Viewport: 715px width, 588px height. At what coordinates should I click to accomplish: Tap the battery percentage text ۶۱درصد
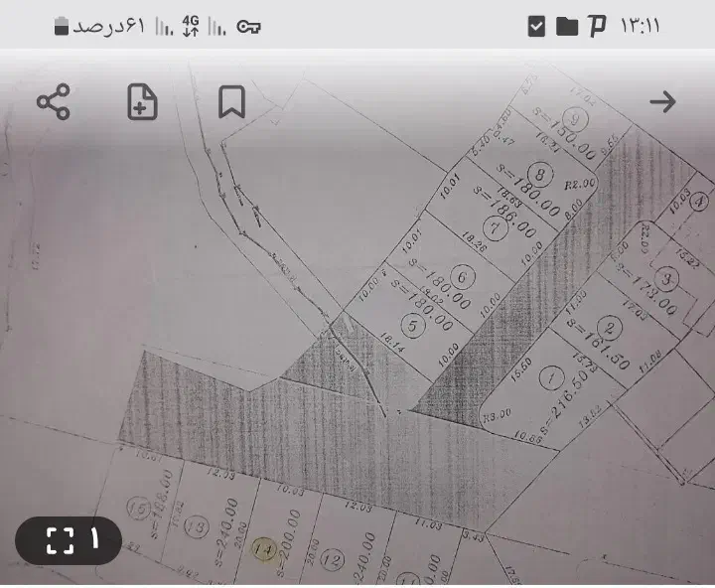[108, 26]
